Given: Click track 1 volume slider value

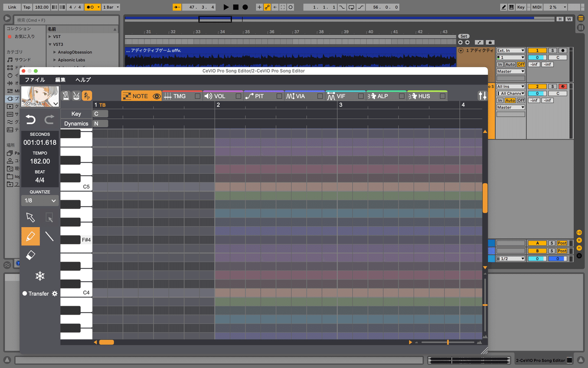Looking at the screenshot, I should point(537,57).
